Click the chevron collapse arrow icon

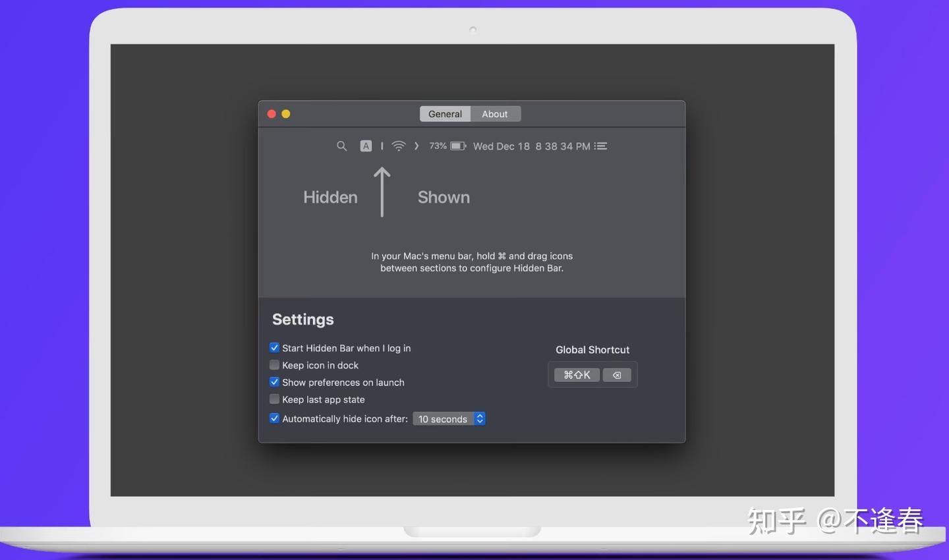(417, 146)
